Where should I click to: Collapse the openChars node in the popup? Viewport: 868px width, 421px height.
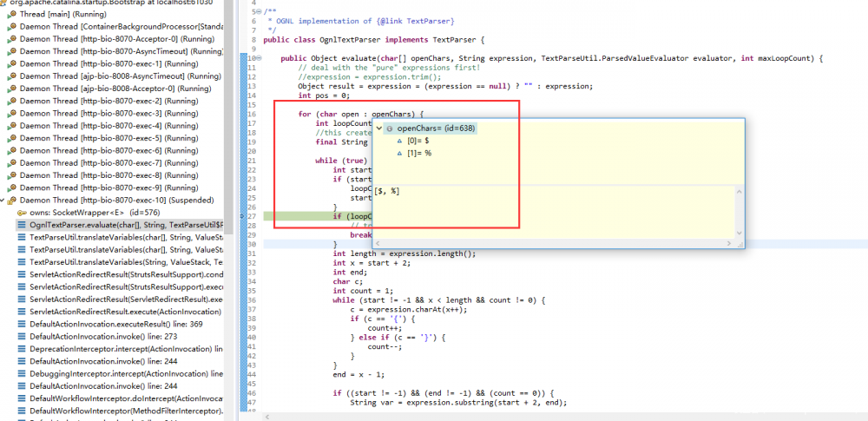tap(379, 128)
